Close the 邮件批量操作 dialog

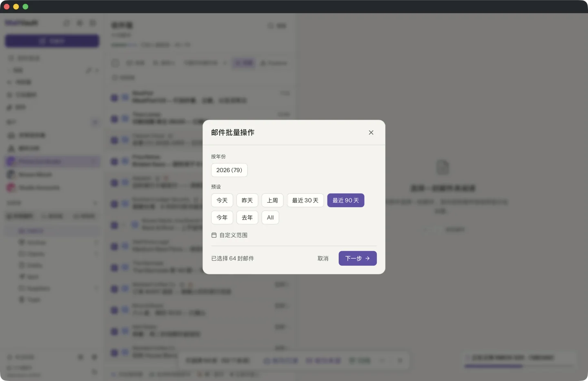point(371,132)
